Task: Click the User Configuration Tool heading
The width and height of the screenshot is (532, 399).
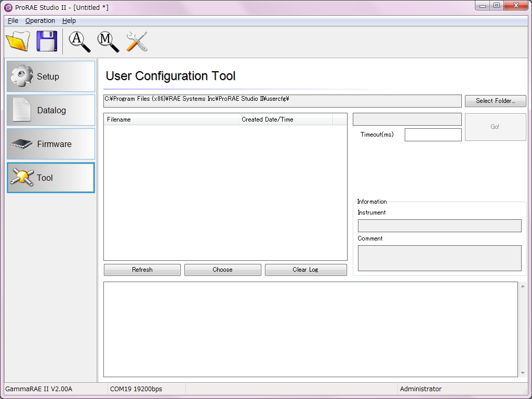Action: click(x=170, y=76)
